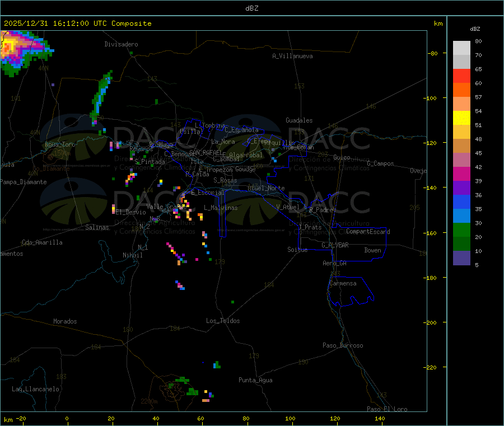Screen dimensions: 504x426
Task: Click the Soitue place label
Action: click(297, 250)
